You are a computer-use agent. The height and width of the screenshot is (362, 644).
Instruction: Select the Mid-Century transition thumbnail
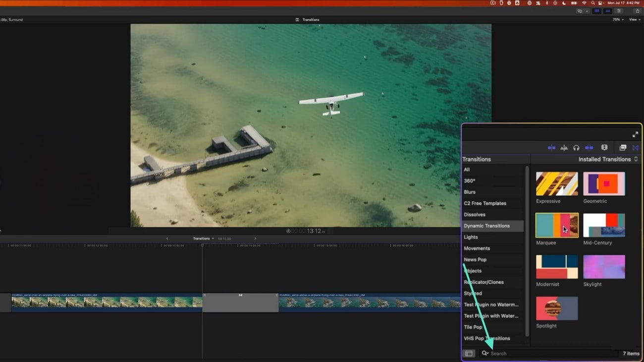(604, 226)
